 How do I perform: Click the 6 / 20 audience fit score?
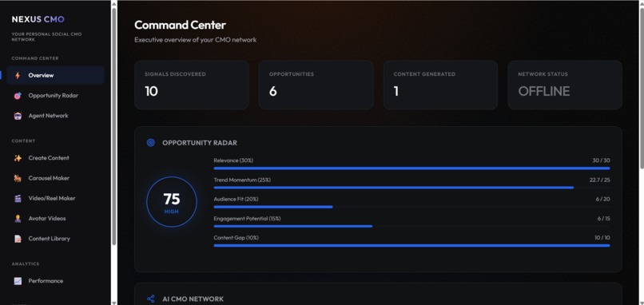tap(603, 199)
